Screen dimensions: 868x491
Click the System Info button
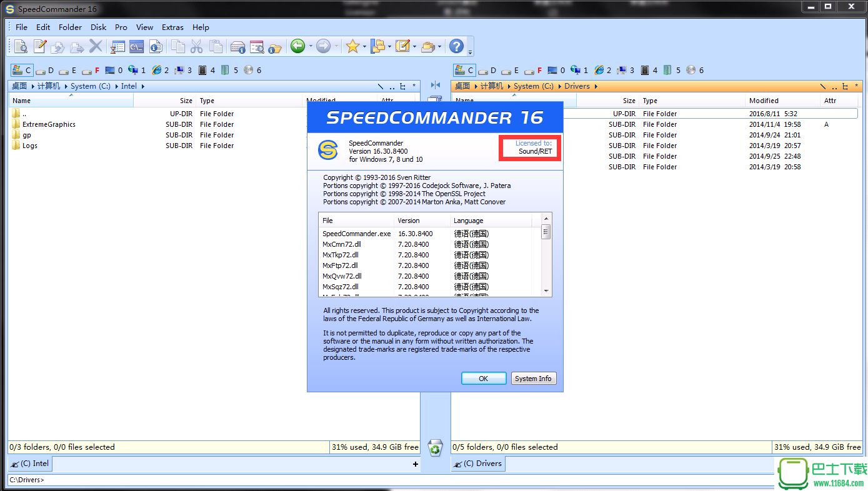tap(533, 379)
